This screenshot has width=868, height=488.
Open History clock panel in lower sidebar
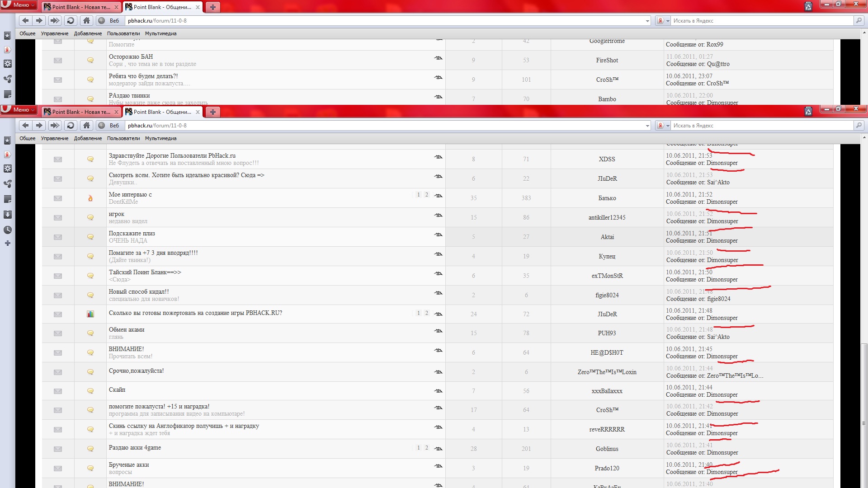tap(8, 230)
